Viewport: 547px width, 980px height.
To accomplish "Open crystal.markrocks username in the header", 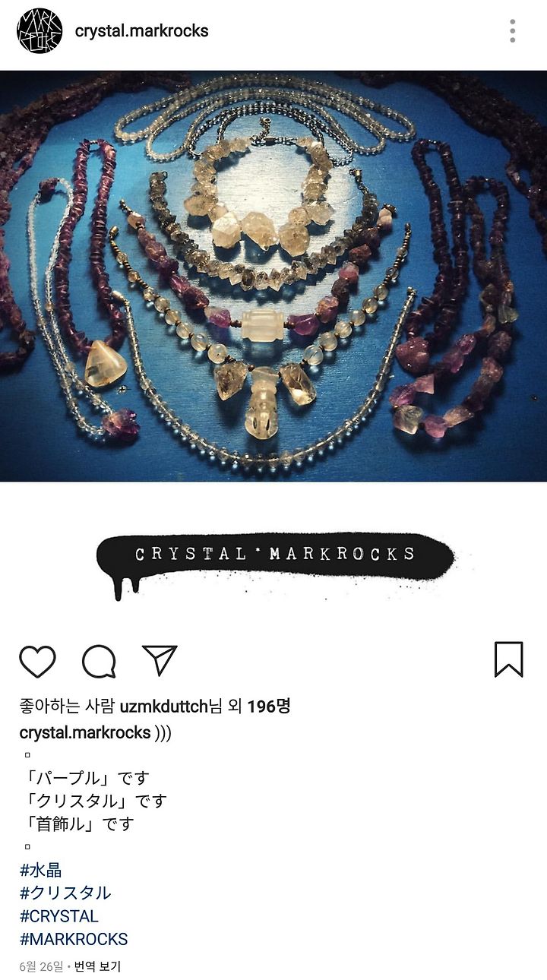I will (x=141, y=31).
